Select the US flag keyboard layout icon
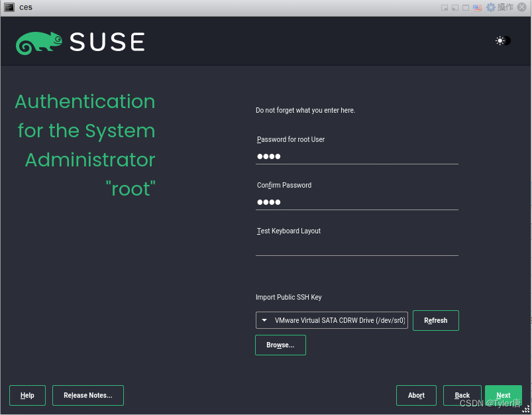 (x=477, y=7)
